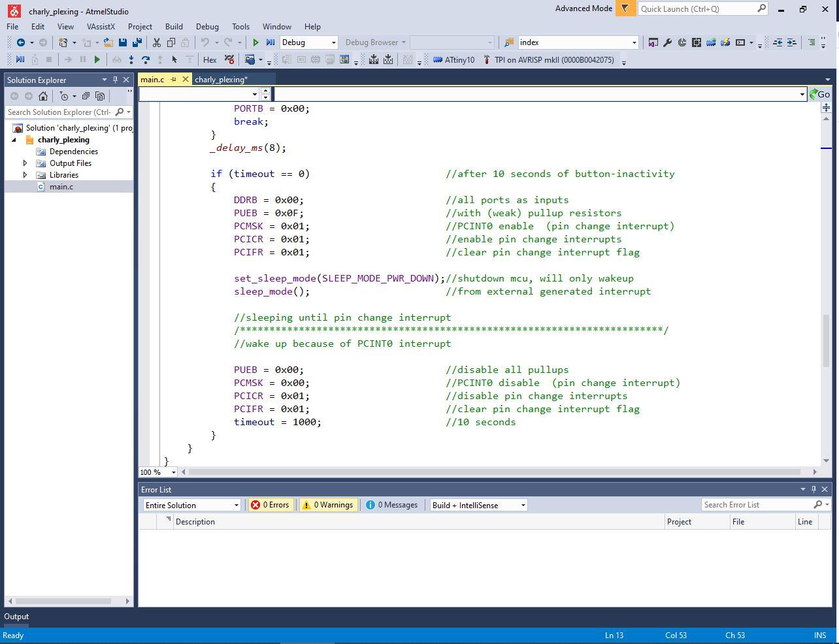Toggle the 0 Messages filter
Image resolution: width=839 pixels, height=644 pixels.
pyautogui.click(x=391, y=505)
